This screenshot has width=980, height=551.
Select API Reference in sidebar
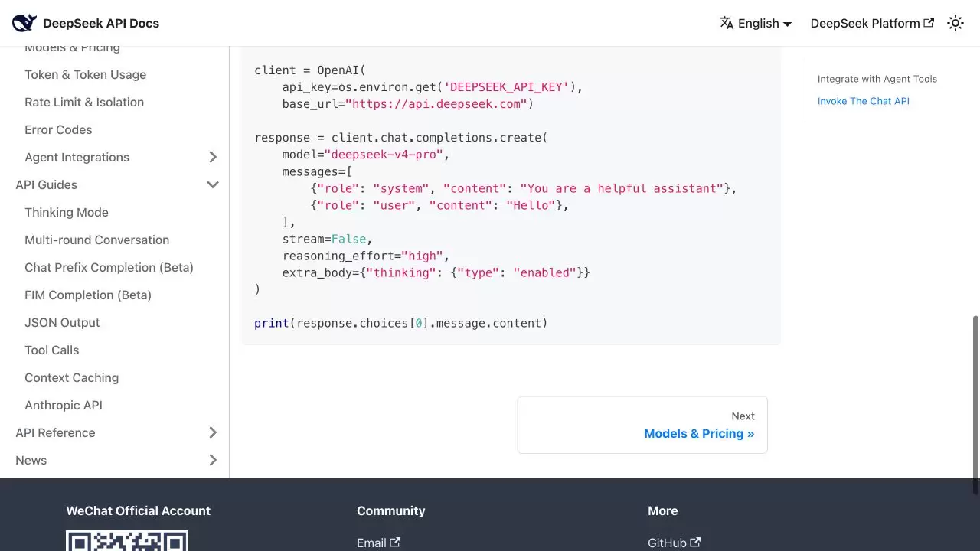[x=55, y=432]
